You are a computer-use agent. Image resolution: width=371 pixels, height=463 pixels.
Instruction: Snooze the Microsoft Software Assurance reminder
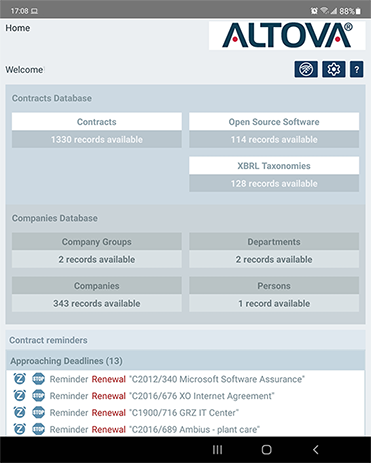coord(20,379)
